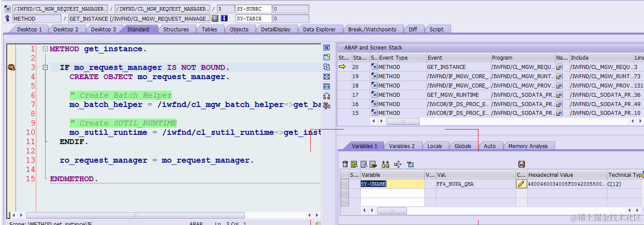Click the Hexadecimal Value column header

click(x=567, y=175)
